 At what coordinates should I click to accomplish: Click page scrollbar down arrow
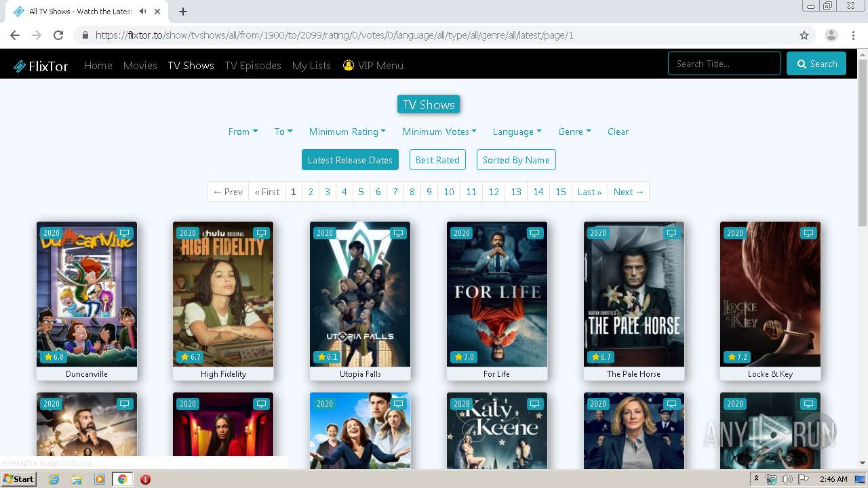point(863,464)
